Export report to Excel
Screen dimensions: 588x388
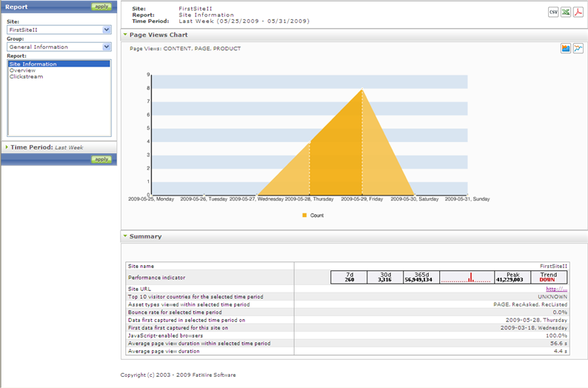(566, 12)
